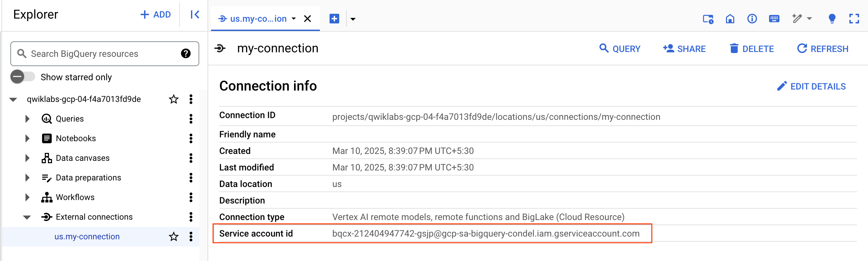
Task: Click the Service account id label
Action: pos(256,233)
